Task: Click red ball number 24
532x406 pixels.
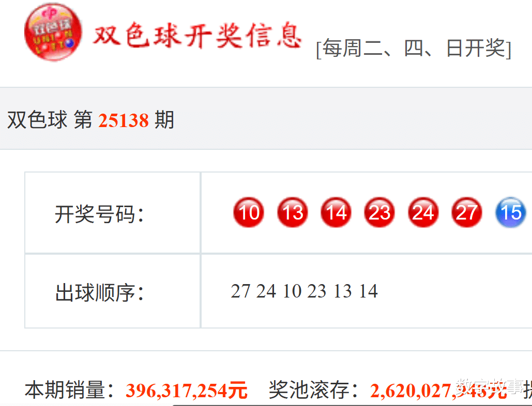Action: tap(423, 212)
